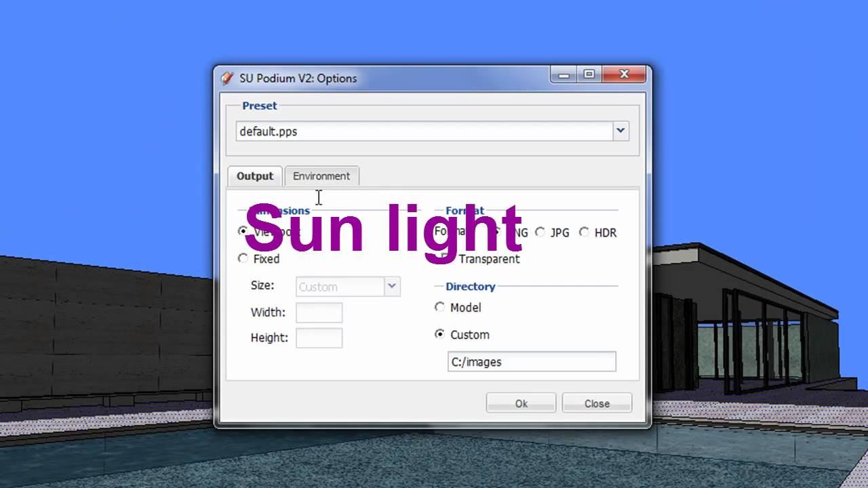Viewport: 868px width, 488px height.
Task: Click the Height input field
Action: [319, 338]
